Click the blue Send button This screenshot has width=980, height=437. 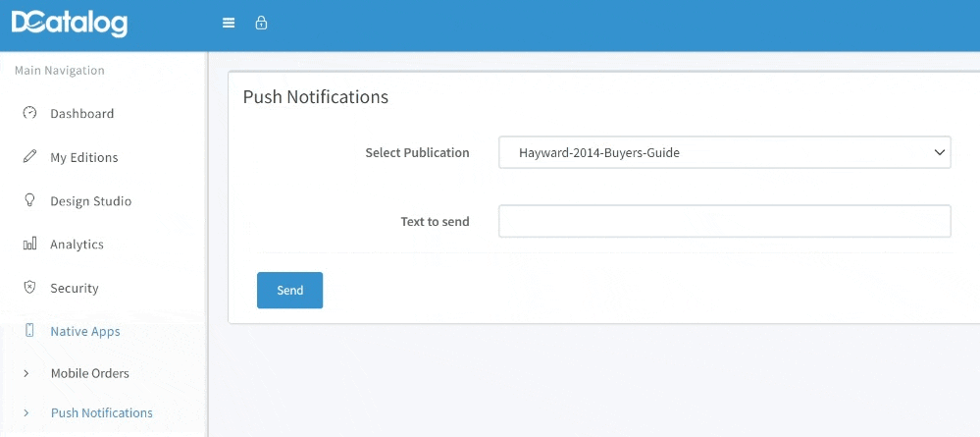click(x=290, y=290)
